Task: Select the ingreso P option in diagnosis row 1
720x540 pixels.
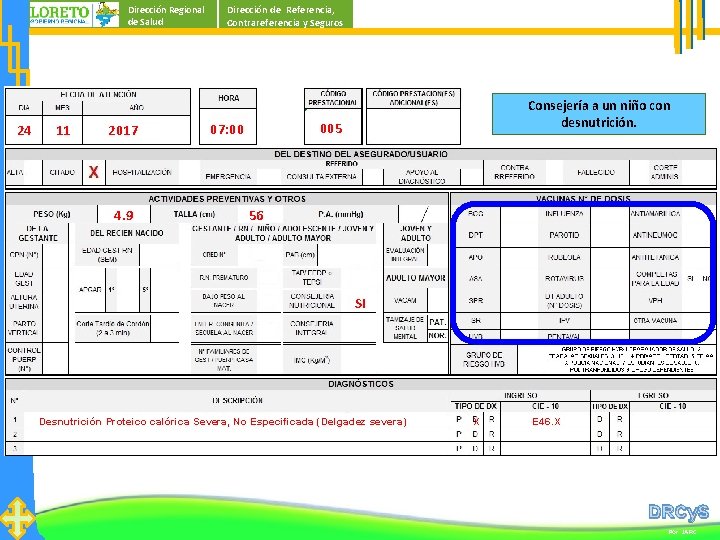Action: click(459, 419)
